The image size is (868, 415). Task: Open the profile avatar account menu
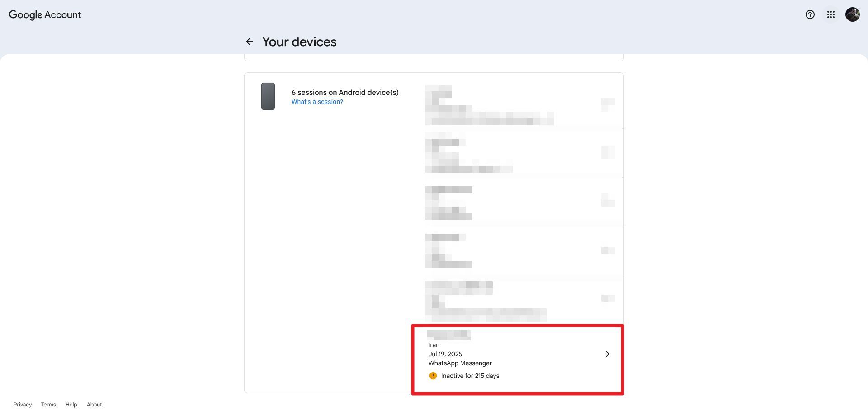pos(852,14)
